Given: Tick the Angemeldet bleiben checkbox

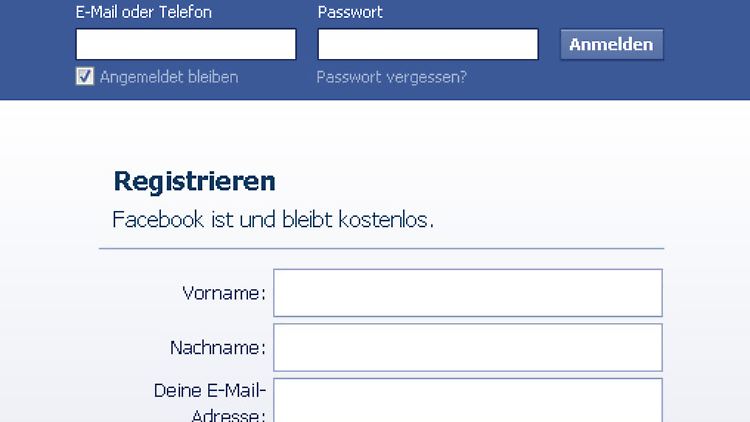Looking at the screenshot, I should (x=85, y=77).
